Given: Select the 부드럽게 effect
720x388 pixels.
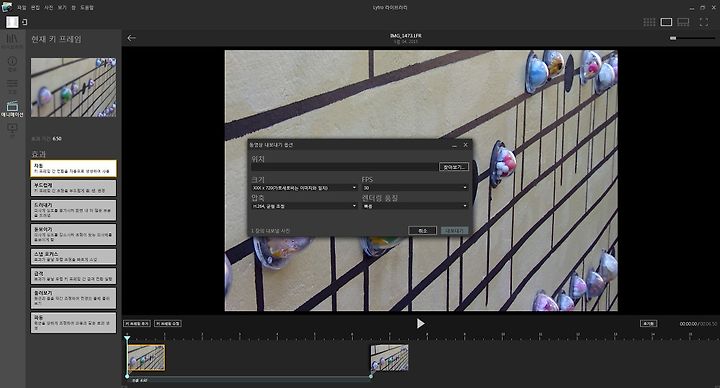Looking at the screenshot, I should tap(73, 188).
